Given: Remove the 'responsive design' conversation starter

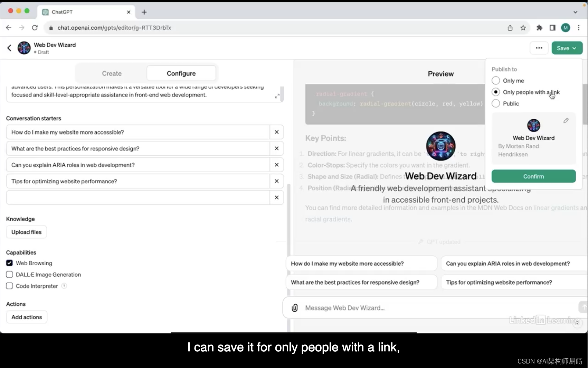Looking at the screenshot, I should 277,148.
